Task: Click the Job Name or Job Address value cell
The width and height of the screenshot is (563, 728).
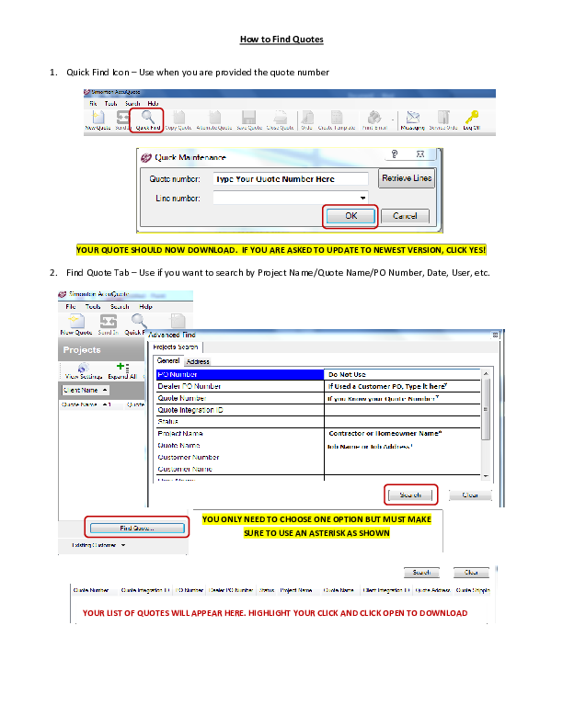Action: 402,447
